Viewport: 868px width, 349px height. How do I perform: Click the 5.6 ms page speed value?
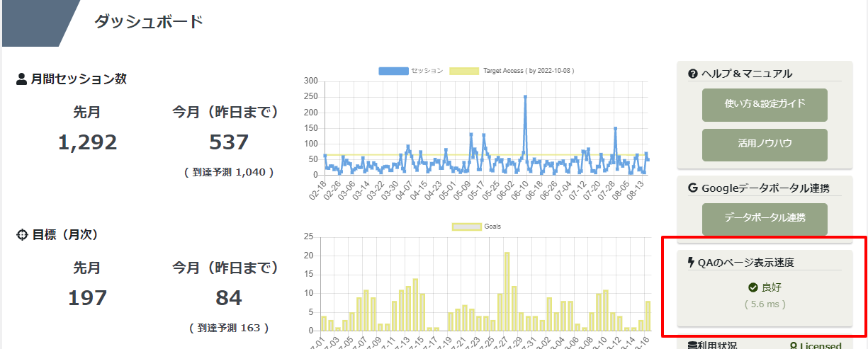click(x=765, y=304)
